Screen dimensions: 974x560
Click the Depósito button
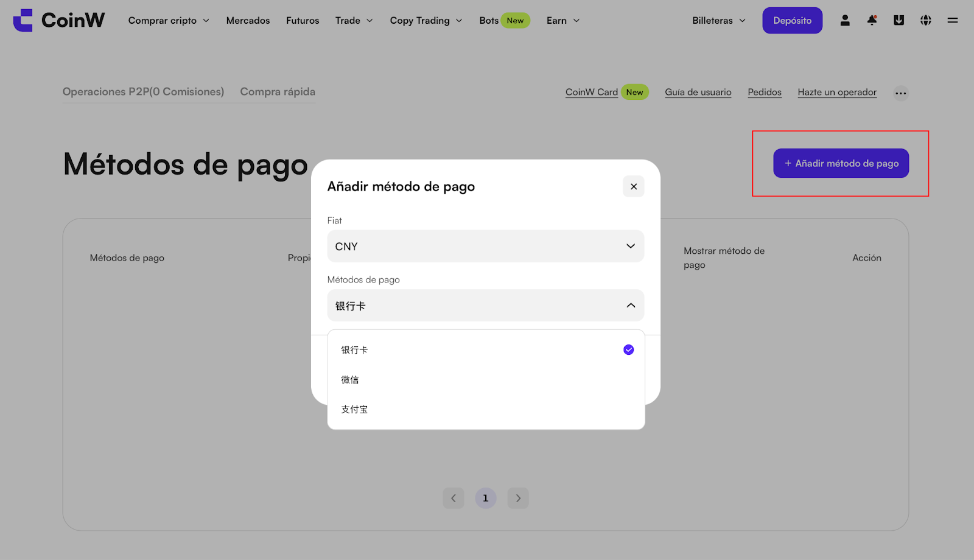pyautogui.click(x=792, y=20)
